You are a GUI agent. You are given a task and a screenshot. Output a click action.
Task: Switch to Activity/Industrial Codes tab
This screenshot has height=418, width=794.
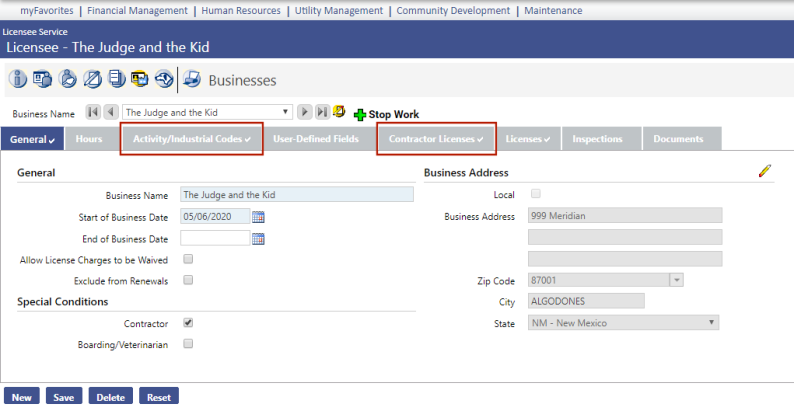pos(191,139)
